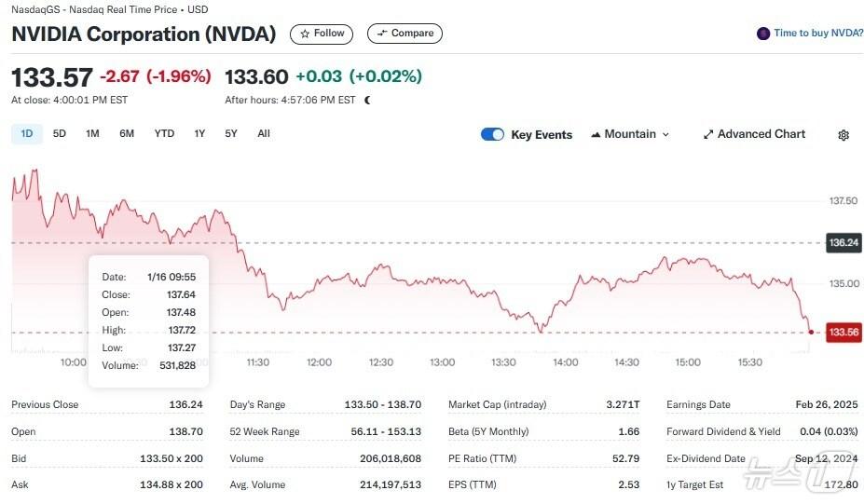The height and width of the screenshot is (504, 864).
Task: Open the Advanced Chart view
Action: tap(761, 134)
